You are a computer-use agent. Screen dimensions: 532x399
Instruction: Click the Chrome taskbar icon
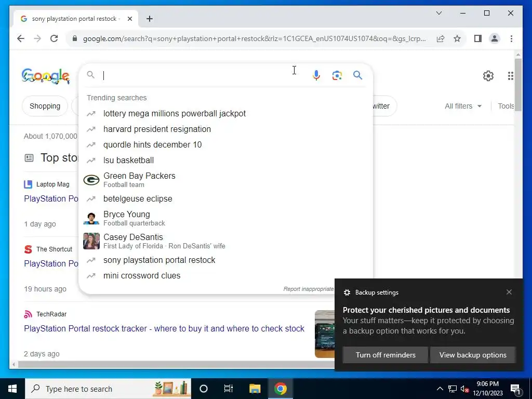(280, 389)
